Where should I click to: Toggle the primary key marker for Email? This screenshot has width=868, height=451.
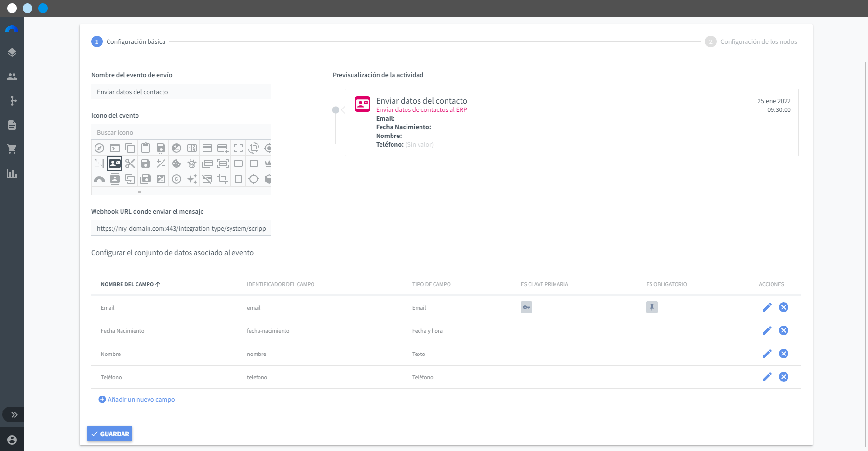[527, 307]
